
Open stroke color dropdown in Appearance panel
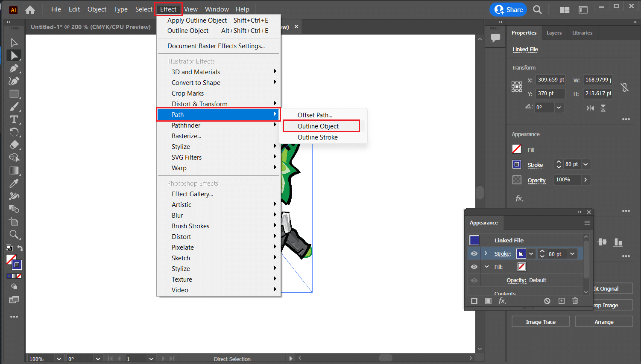point(531,254)
